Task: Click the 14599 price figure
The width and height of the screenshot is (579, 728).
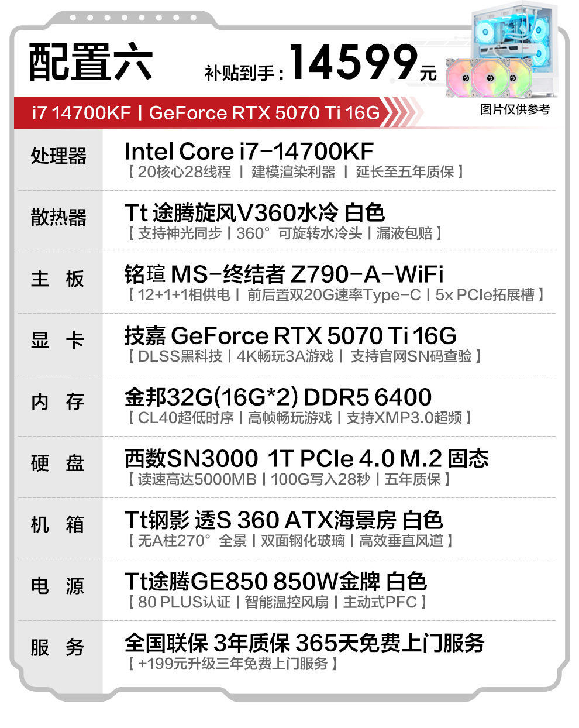Action: pyautogui.click(x=353, y=62)
